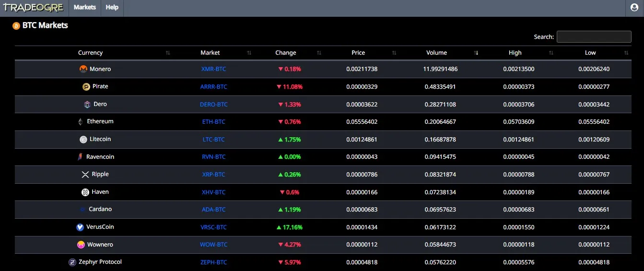The width and height of the screenshot is (644, 271).
Task: Open the LTC-BTC market link
Action: pos(214,140)
